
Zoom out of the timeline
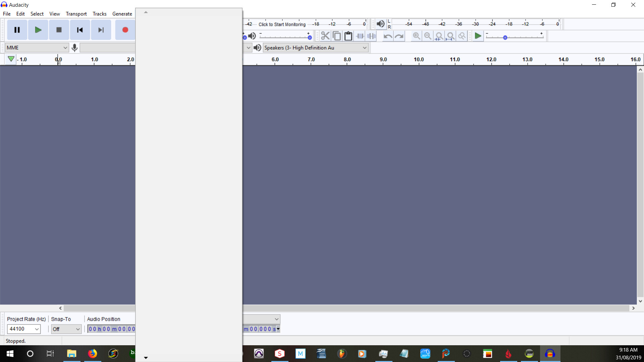[428, 36]
